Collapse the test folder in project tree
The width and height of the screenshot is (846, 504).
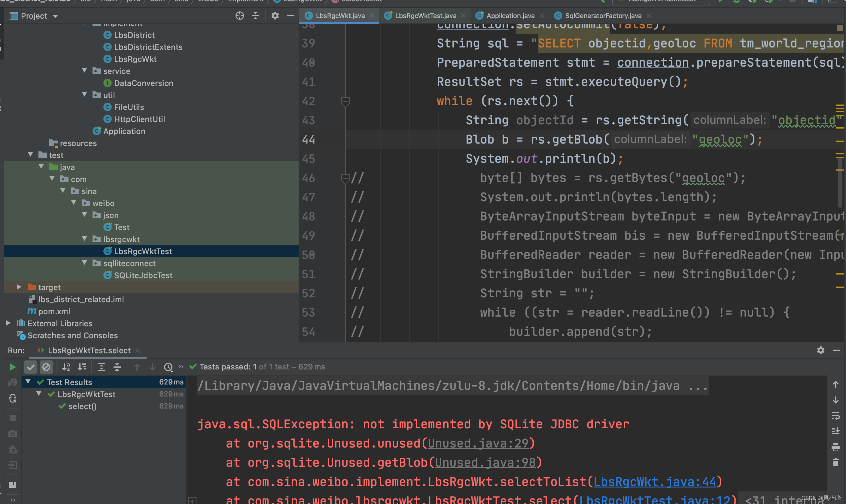[x=31, y=155]
